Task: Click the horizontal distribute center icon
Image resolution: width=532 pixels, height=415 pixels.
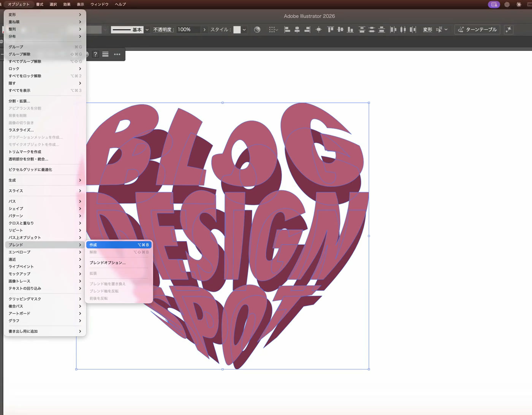Action: point(403,30)
